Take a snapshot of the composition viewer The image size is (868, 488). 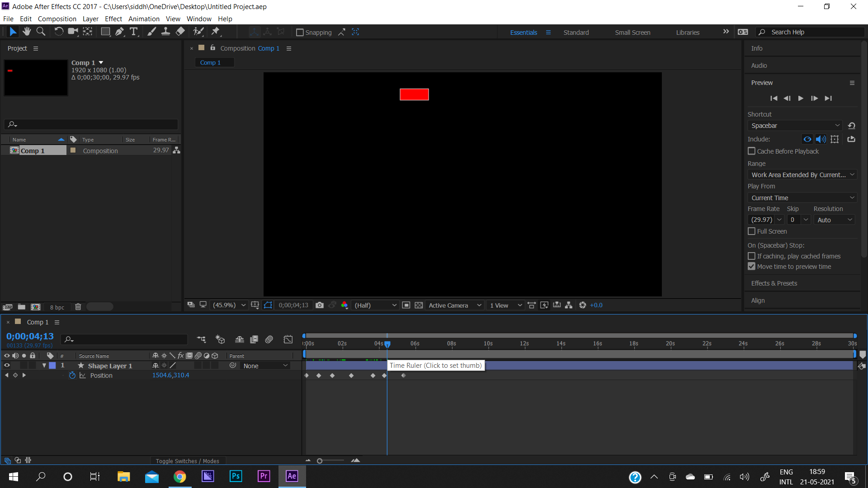320,305
